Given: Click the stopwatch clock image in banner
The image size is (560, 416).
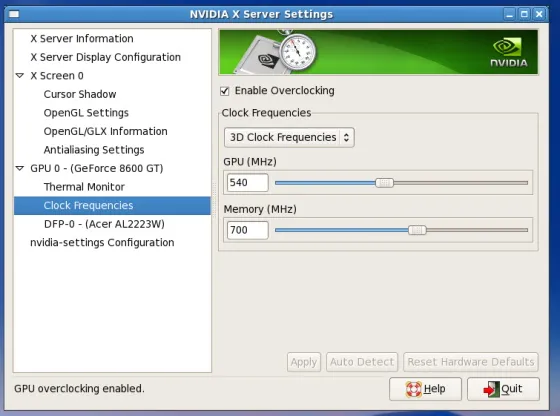Looking at the screenshot, I should click(x=297, y=52).
